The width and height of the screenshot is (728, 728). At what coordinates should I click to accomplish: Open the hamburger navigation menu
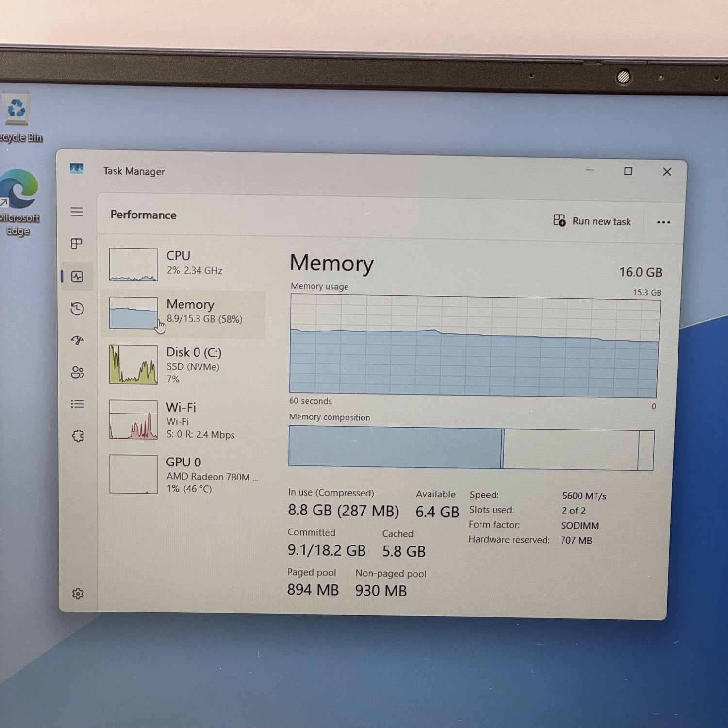(77, 212)
